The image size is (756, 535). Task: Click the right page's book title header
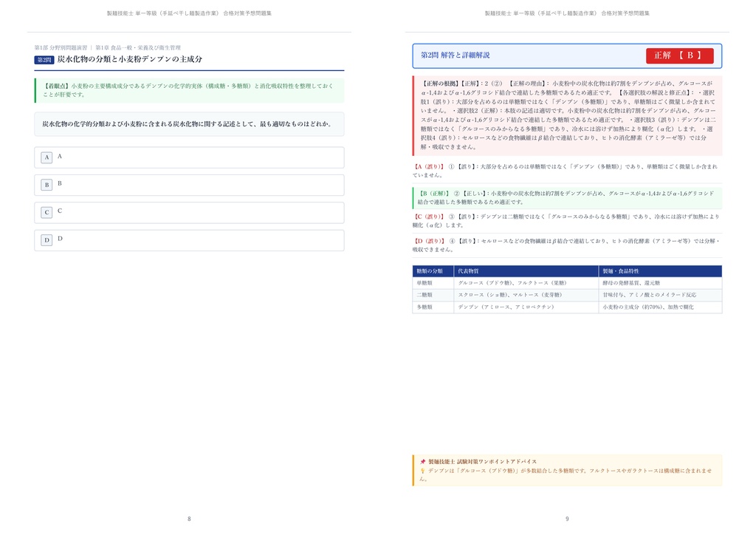coord(567,13)
